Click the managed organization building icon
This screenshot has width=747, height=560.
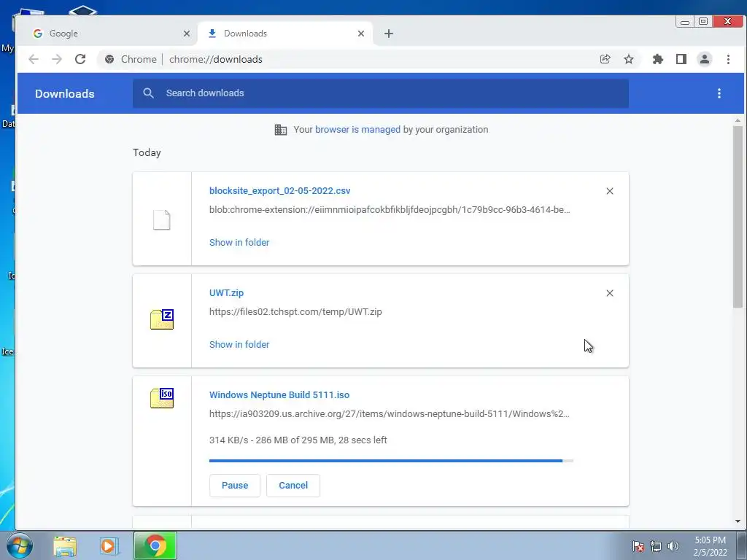[281, 130]
